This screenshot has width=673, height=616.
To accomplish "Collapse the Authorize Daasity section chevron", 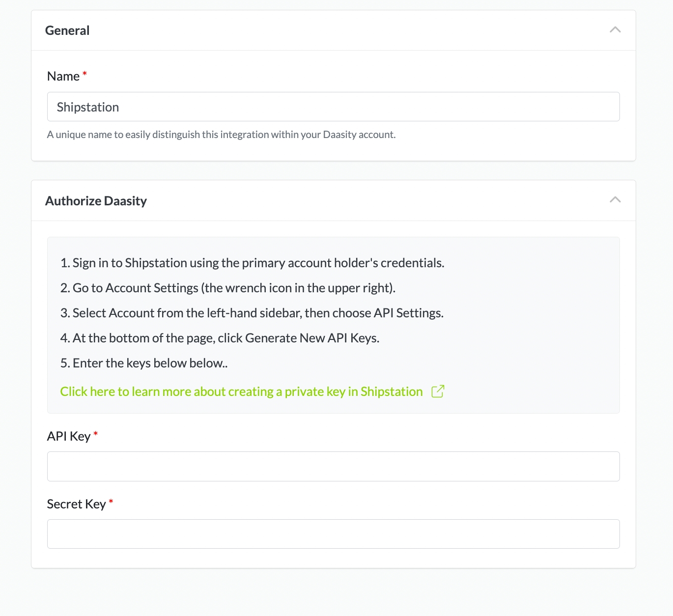I will coord(615,200).
